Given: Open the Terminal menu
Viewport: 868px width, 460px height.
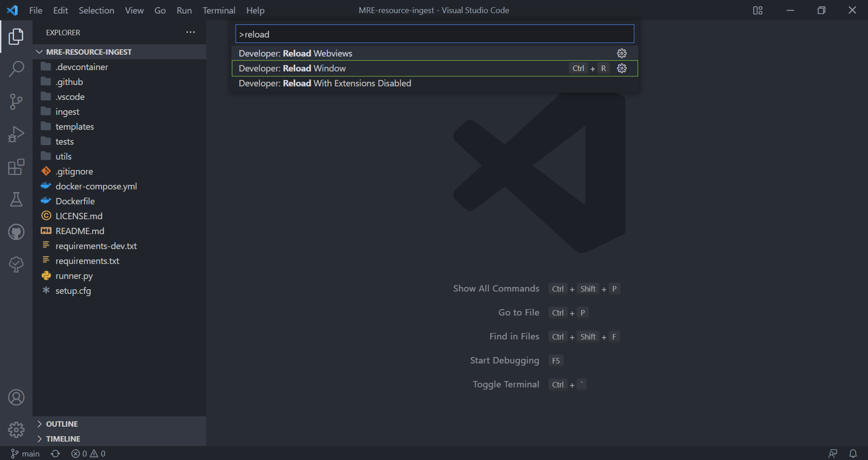Looking at the screenshot, I should pos(219,10).
